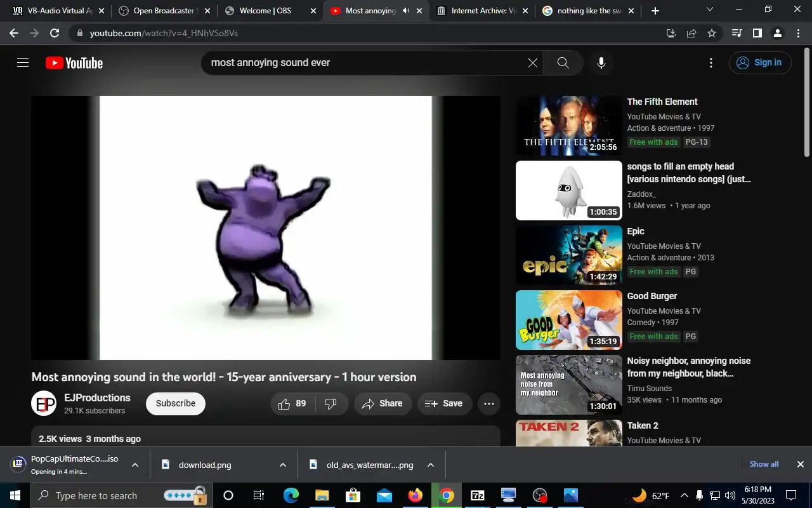812x508 pixels.
Task: Switch to Internet Archive tab
Action: tap(481, 11)
